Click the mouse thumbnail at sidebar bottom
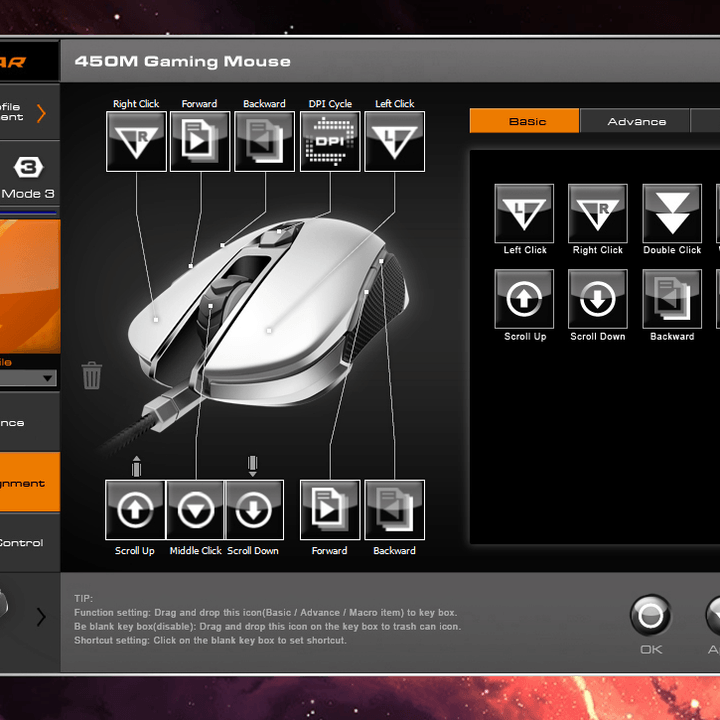This screenshot has height=720, width=720. [4, 603]
